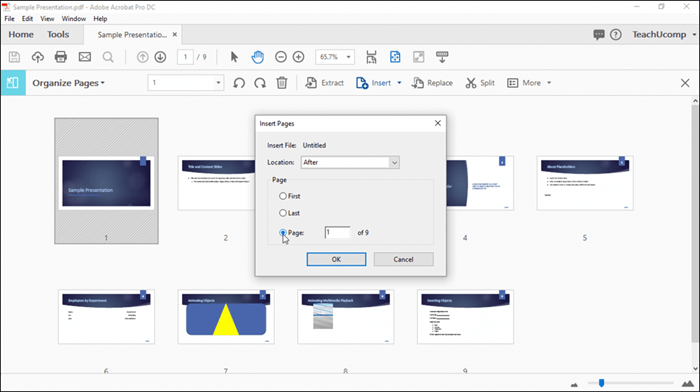Click the current page number toolbar field
The image size is (700, 392).
tap(185, 57)
